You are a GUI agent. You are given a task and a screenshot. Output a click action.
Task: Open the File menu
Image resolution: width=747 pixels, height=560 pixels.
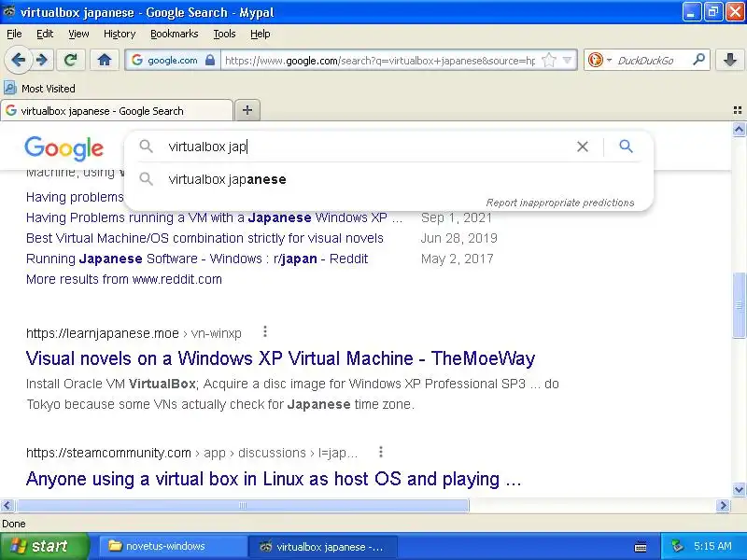pos(14,34)
